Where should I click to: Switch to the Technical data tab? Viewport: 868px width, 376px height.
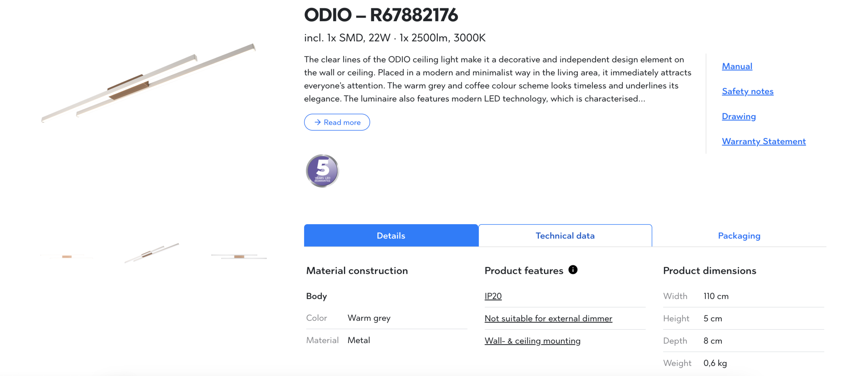pos(565,236)
